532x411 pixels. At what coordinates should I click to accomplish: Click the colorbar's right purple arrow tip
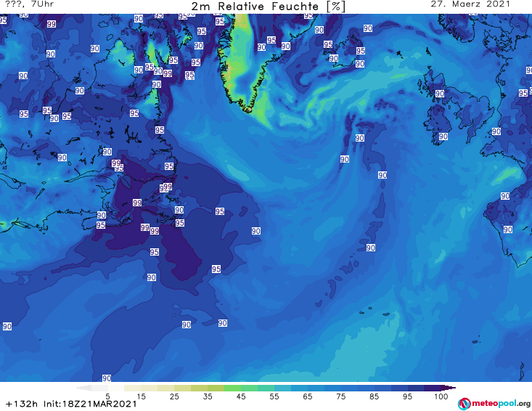tap(449, 388)
